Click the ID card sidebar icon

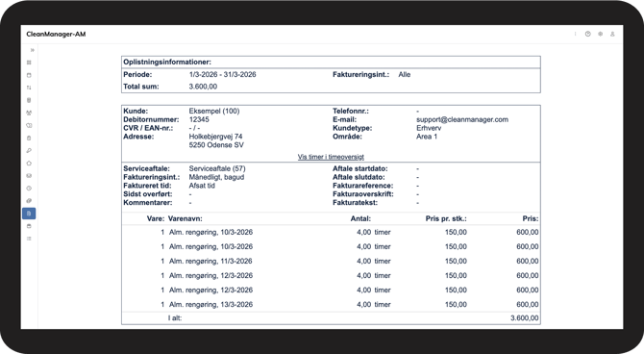tap(29, 125)
